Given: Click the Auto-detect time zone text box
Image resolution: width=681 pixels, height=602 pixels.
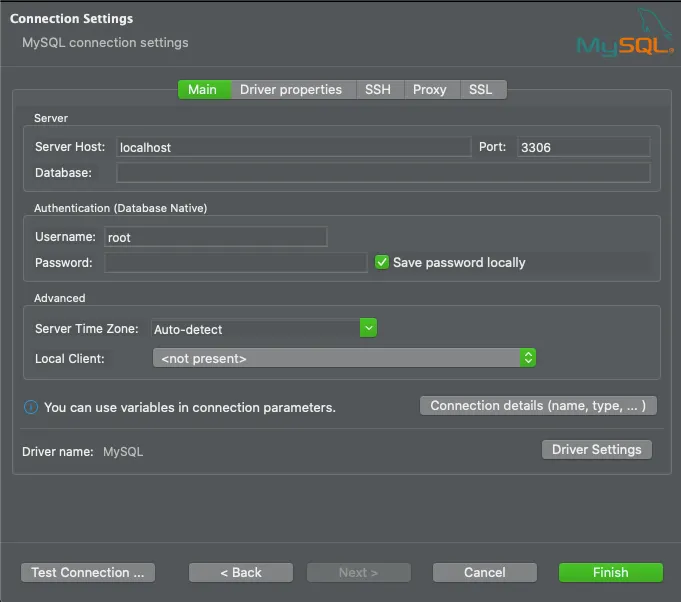Looking at the screenshot, I should coord(255,329).
